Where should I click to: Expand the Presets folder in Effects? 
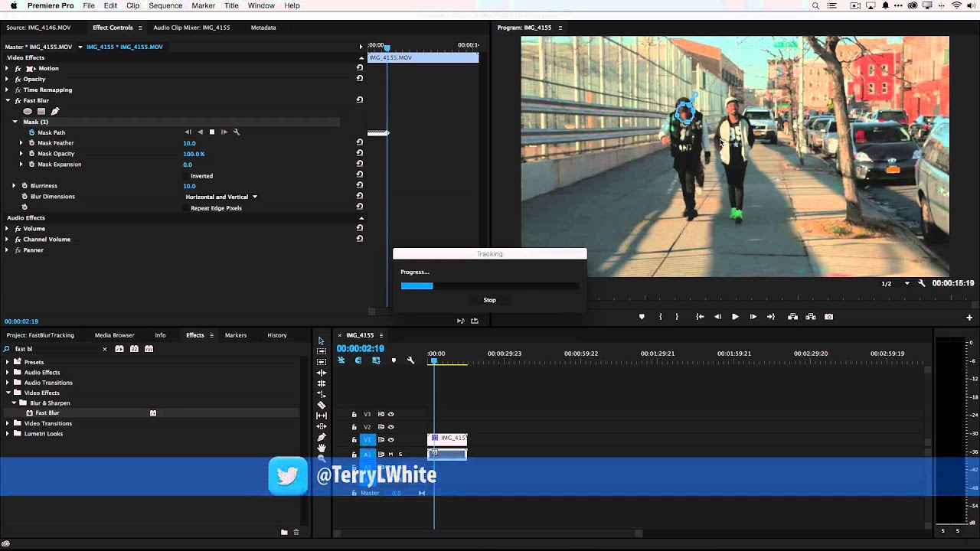[x=8, y=362]
